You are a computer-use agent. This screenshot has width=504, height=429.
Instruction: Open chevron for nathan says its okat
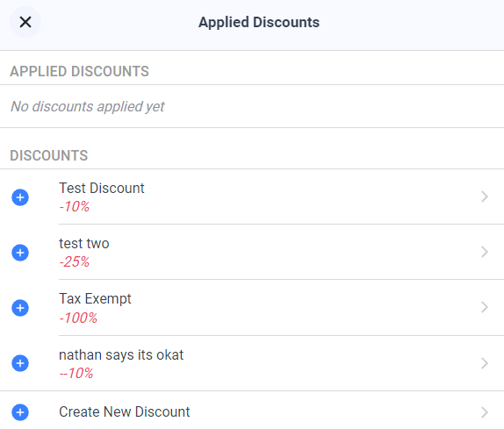pyautogui.click(x=485, y=363)
